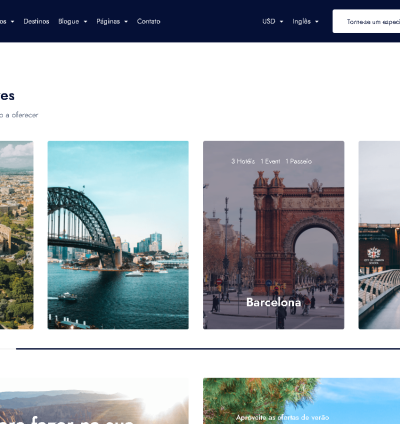This screenshot has width=400, height=424.
Task: Open the Destinos menu link
Action: tap(36, 21)
